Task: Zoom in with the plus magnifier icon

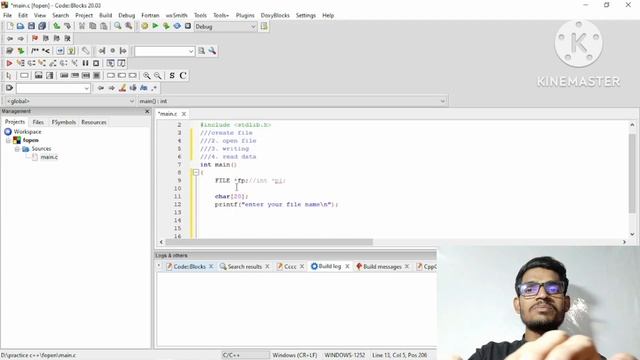Action: (147, 76)
